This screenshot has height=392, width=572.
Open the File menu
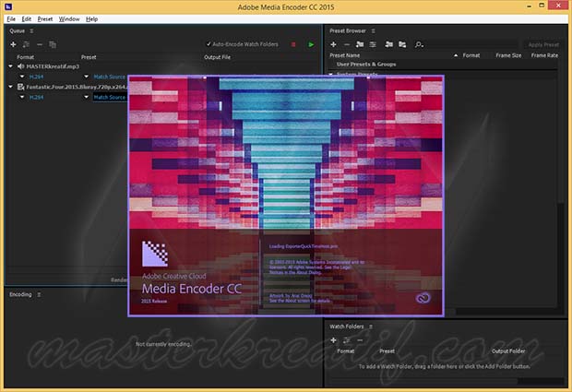11,19
